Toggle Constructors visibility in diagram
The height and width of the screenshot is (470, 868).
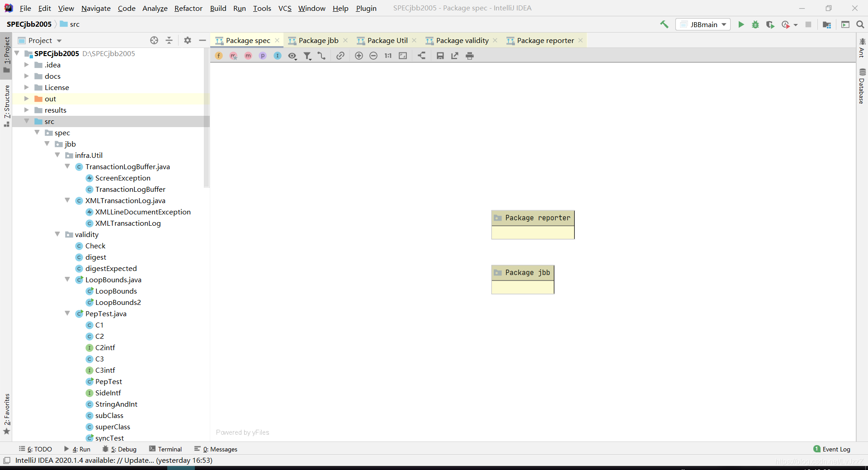point(233,56)
